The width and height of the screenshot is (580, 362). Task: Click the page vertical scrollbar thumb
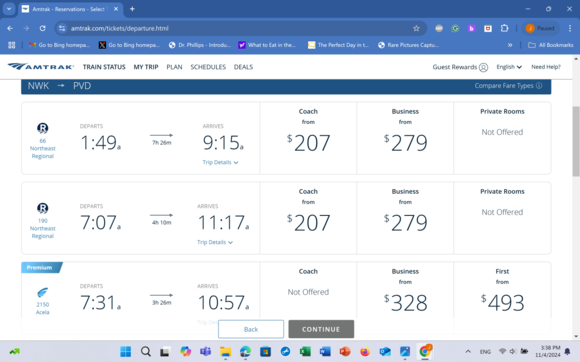[x=576, y=141]
